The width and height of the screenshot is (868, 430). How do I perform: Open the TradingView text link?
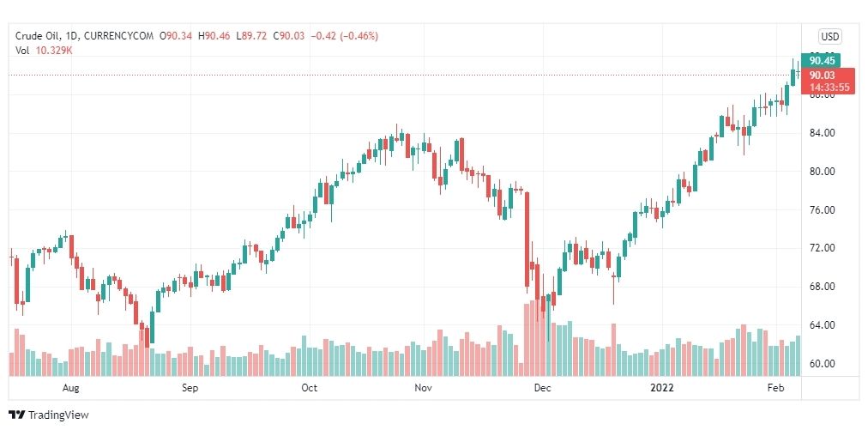coord(58,415)
